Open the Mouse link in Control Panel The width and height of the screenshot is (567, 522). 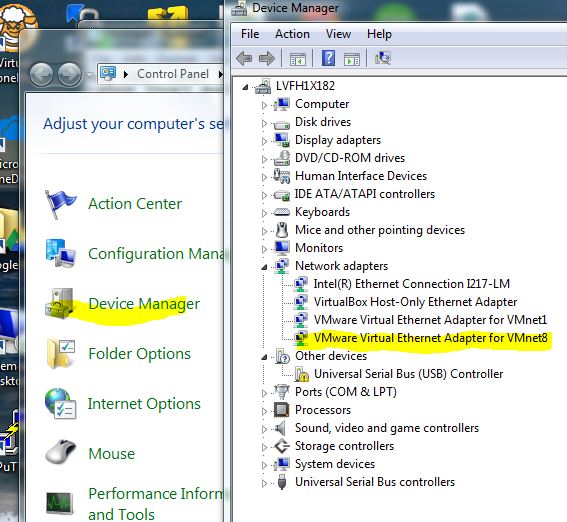(x=111, y=454)
